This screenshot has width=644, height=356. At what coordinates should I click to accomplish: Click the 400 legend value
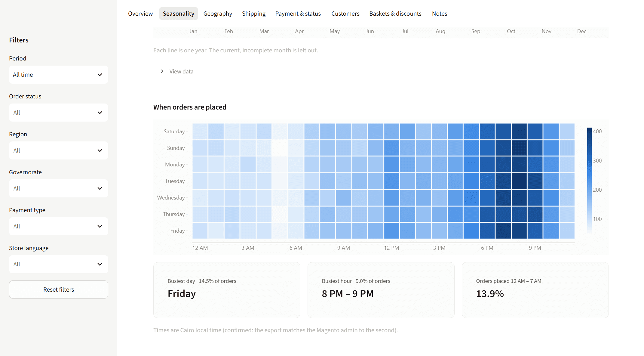click(x=597, y=132)
